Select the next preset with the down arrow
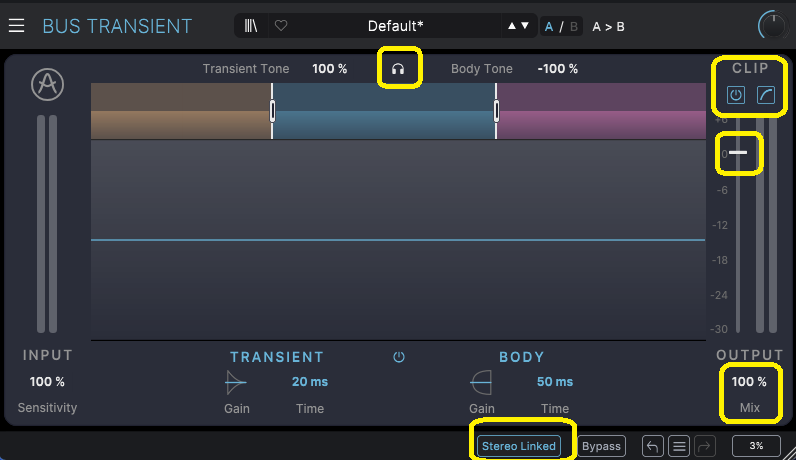The height and width of the screenshot is (460, 796). [x=526, y=26]
